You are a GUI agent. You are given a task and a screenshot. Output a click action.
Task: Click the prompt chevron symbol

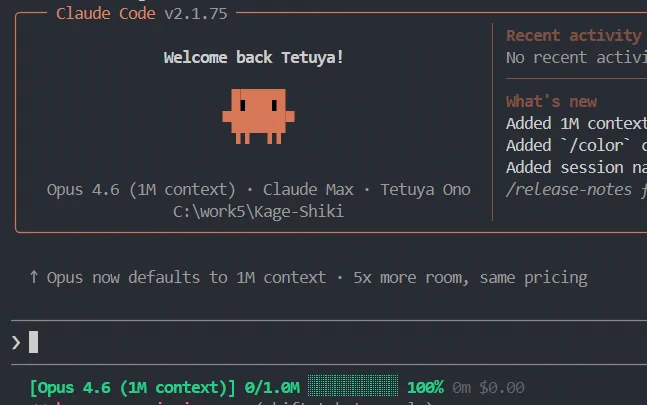tap(16, 343)
